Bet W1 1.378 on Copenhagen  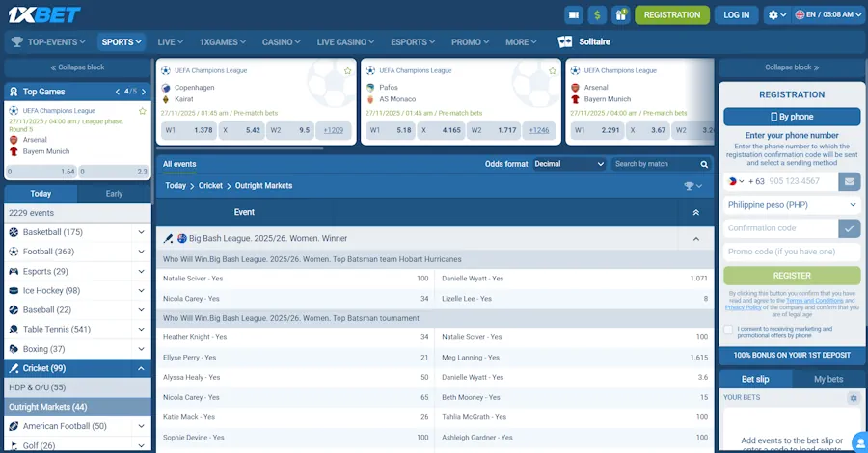tap(189, 130)
